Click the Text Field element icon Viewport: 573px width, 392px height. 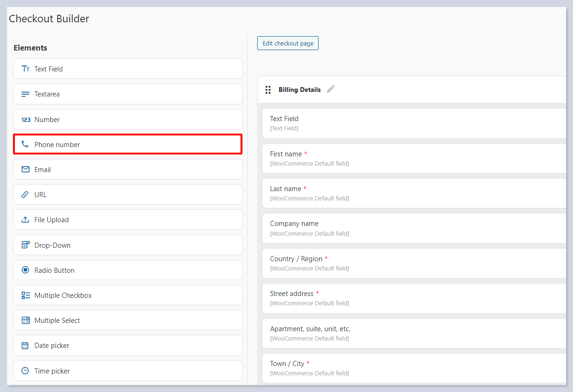tap(26, 69)
